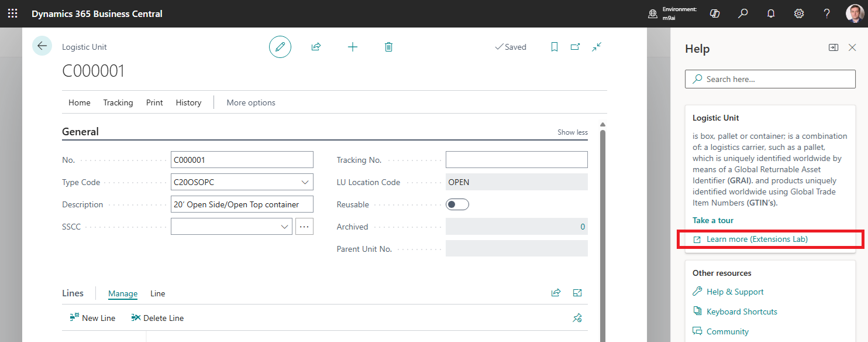Toggle the Reusable switch
Image resolution: width=868 pixels, height=342 pixels.
pos(457,204)
